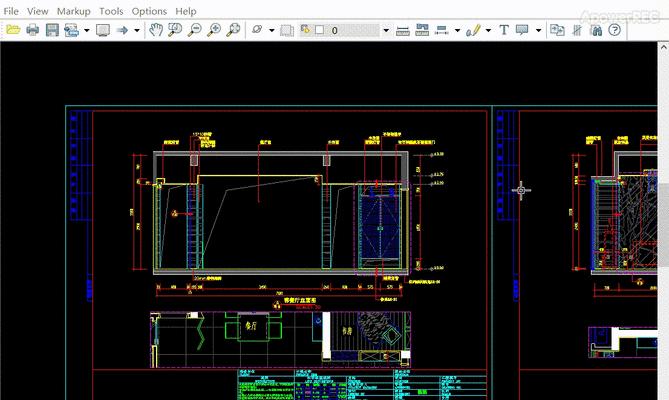This screenshot has height=400, width=669.
Task: Open the Markup menu
Action: [x=73, y=11]
